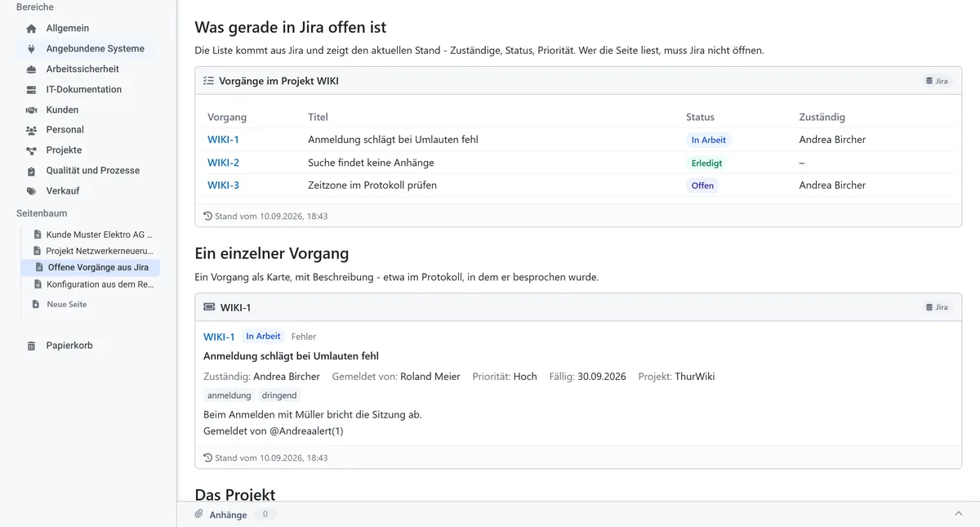Open issue link WIKI-1 in the table
The height and width of the screenshot is (527, 980).
(223, 140)
